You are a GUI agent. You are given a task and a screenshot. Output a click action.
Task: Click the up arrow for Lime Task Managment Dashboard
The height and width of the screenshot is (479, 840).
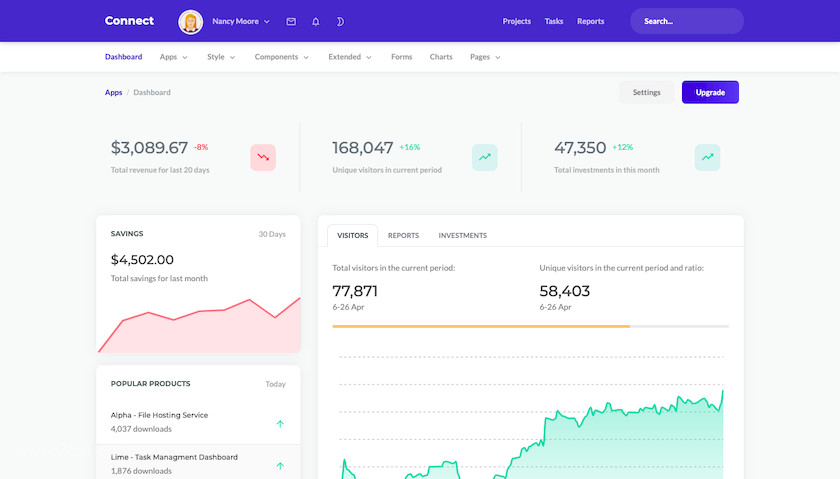click(280, 466)
